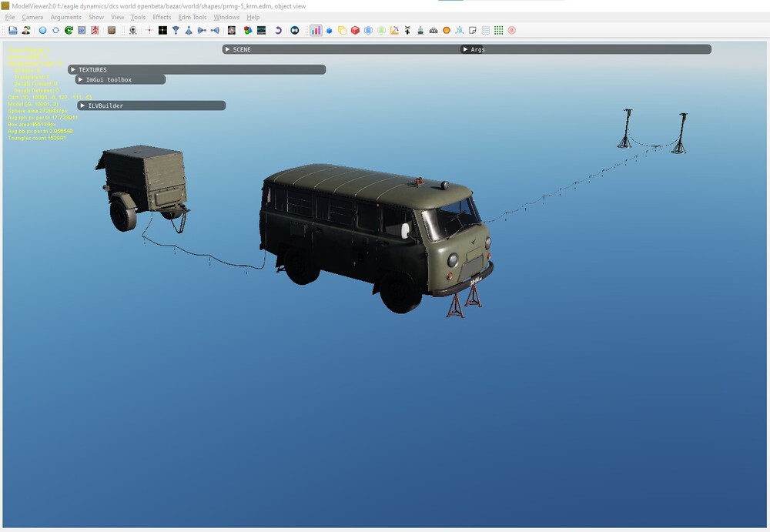
Task: Click the green reload arrow icon
Action: click(x=69, y=31)
